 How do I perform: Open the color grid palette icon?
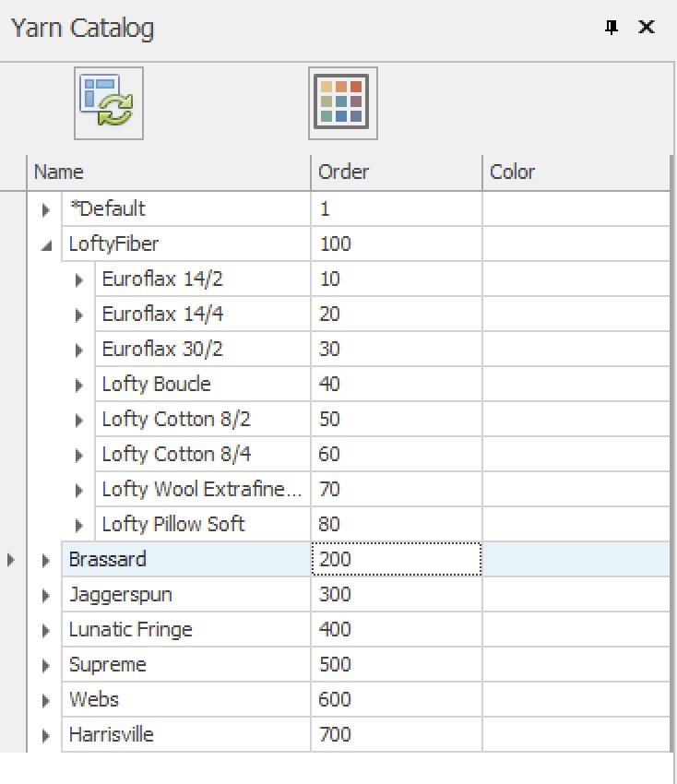(342, 103)
